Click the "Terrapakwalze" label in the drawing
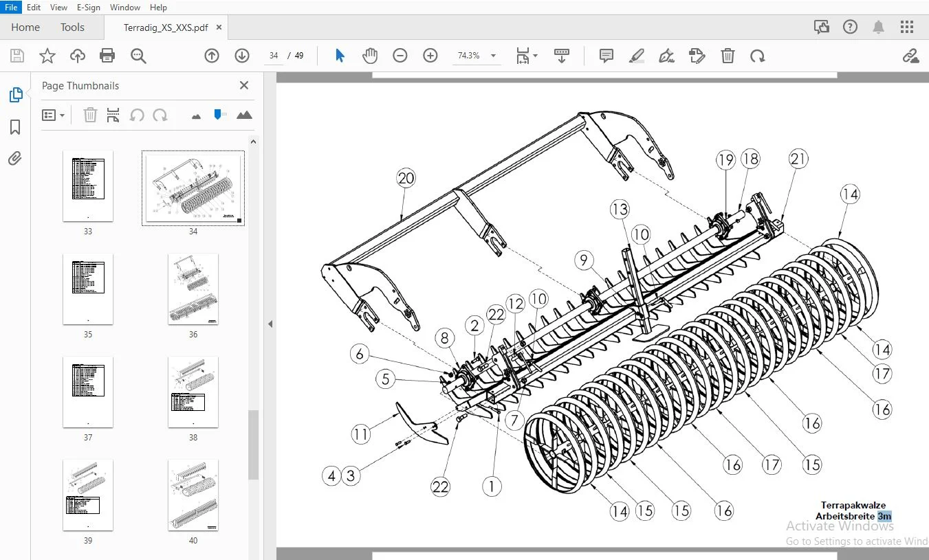 coord(853,505)
